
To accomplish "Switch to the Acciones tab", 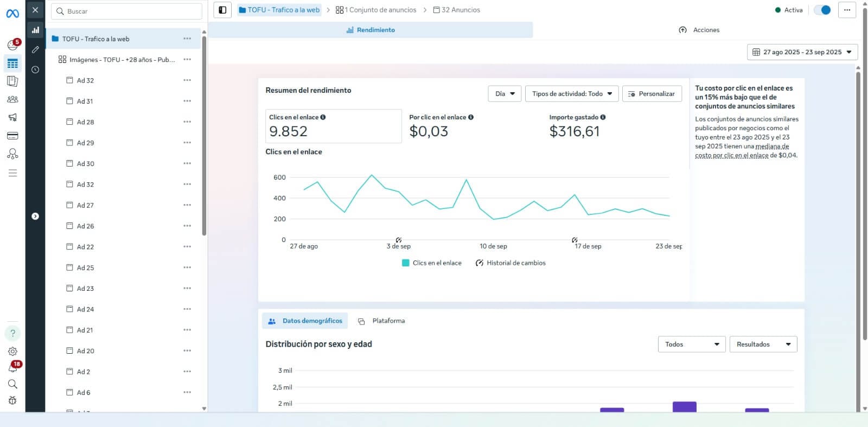I will pos(699,30).
